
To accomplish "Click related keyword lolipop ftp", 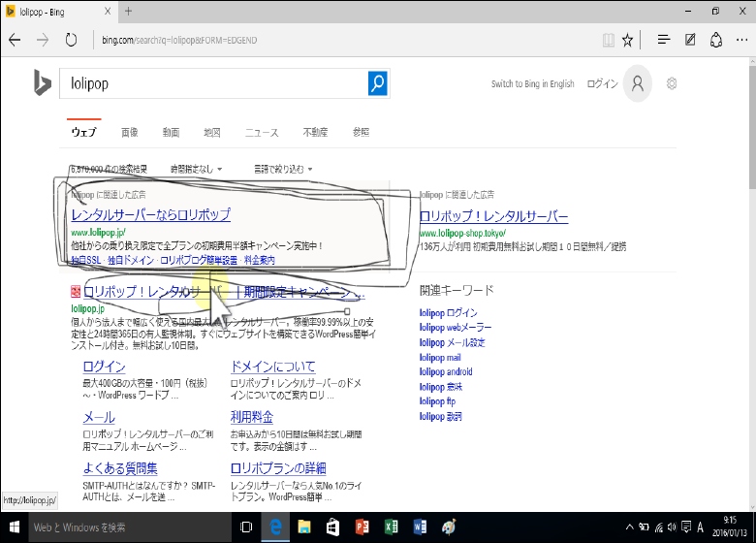I will click(437, 401).
